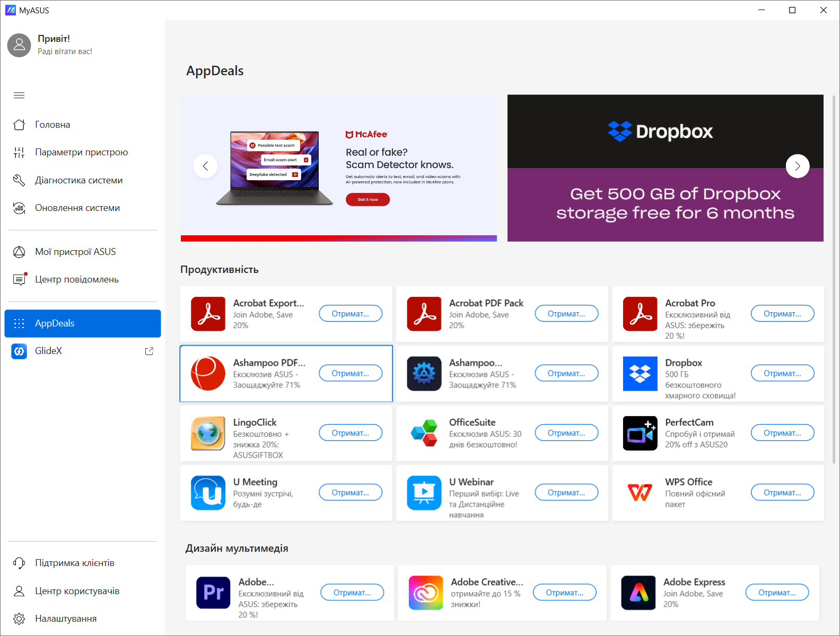Image resolution: width=840 pixels, height=636 pixels.
Task: Get the Acrobat Export deal
Action: 351,314
